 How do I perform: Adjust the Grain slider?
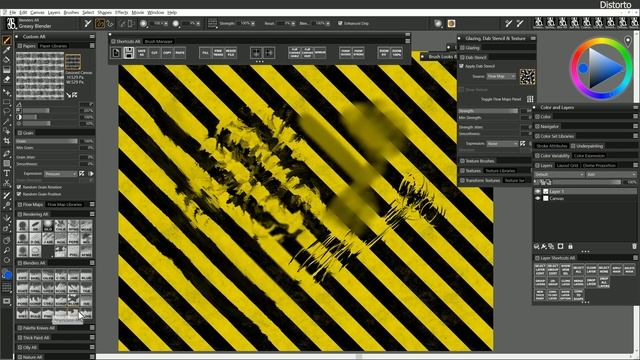tap(46, 141)
